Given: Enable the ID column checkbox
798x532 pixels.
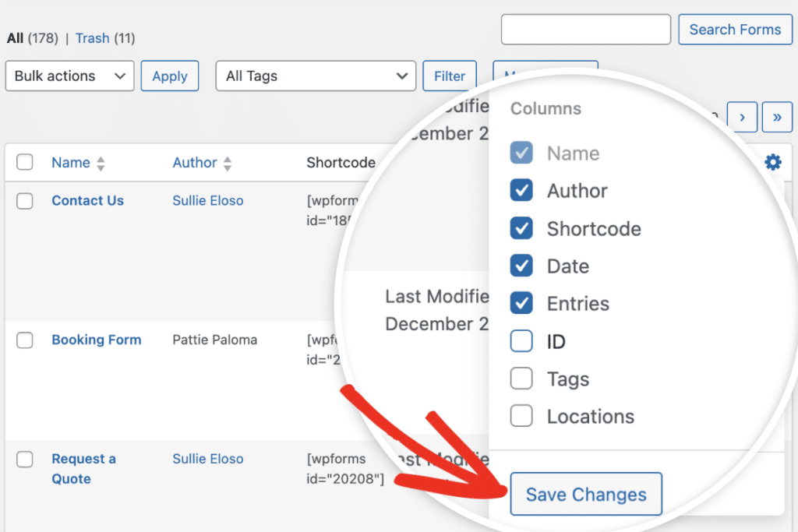Looking at the screenshot, I should click(x=521, y=341).
